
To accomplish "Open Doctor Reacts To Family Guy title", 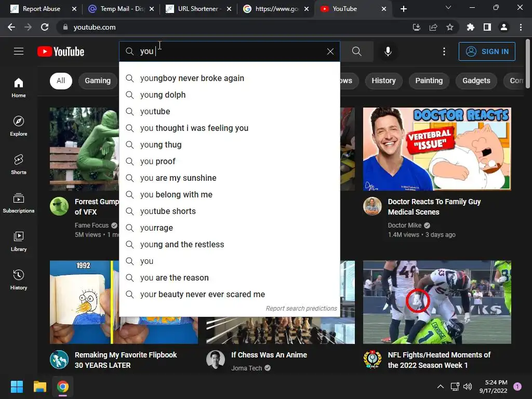I will (x=434, y=207).
